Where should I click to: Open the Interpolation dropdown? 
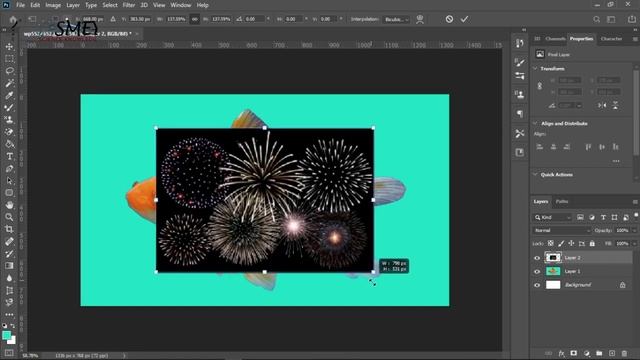396,19
